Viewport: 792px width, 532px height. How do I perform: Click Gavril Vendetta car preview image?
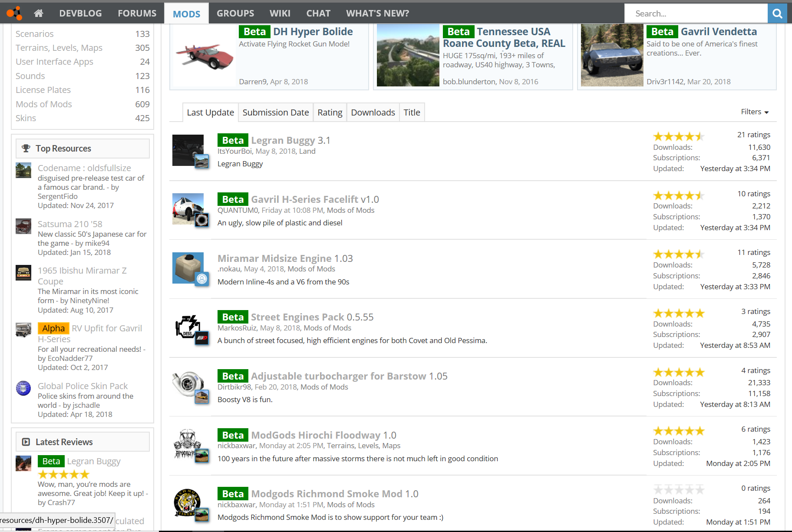tap(612, 55)
